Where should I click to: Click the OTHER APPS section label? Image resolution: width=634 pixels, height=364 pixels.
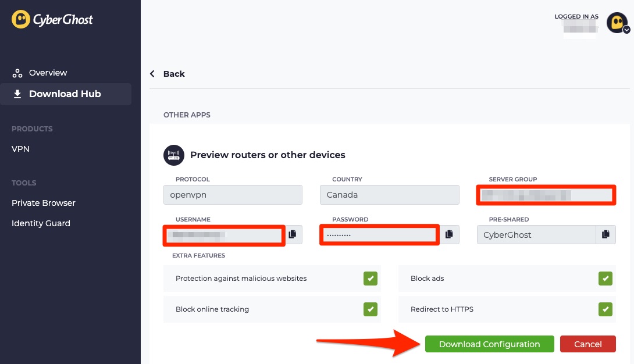[x=187, y=115]
